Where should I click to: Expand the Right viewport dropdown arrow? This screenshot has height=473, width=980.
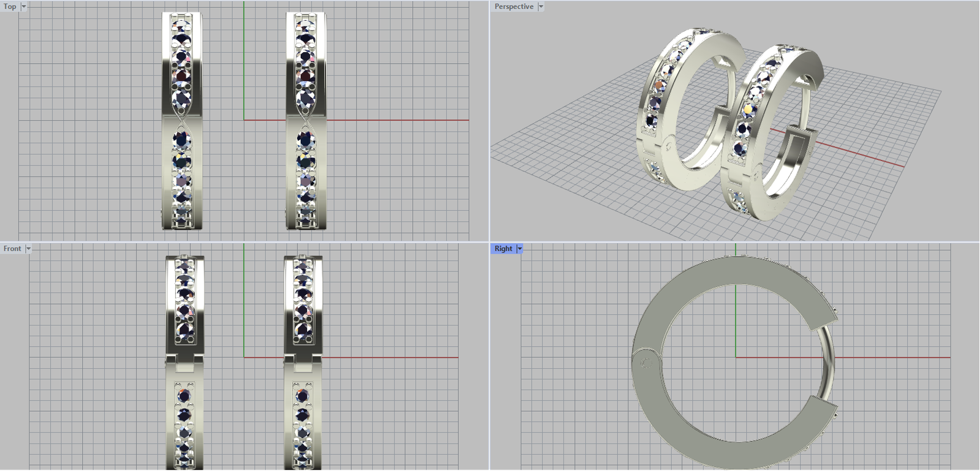coord(520,249)
